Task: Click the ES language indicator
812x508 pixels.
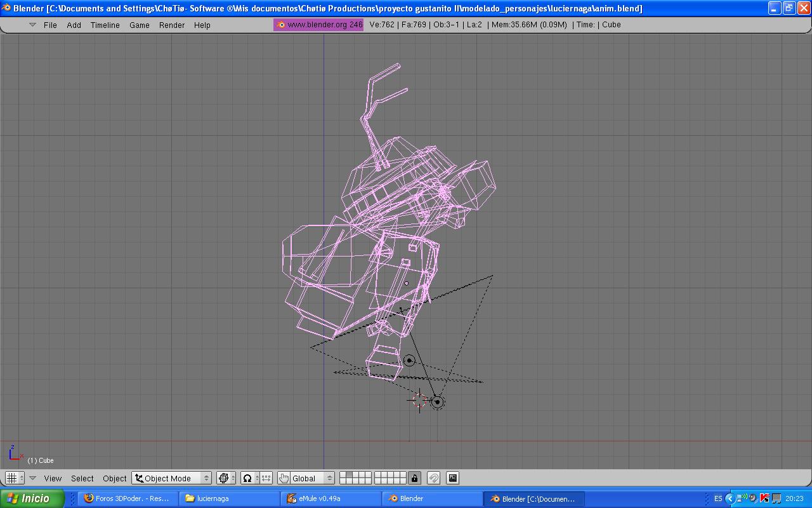Action: coord(718,498)
